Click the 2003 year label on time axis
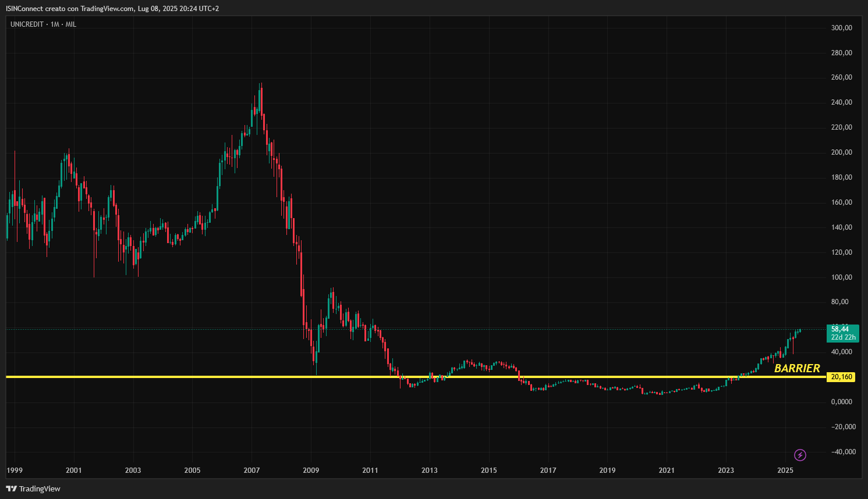The image size is (868, 499). pos(133,471)
